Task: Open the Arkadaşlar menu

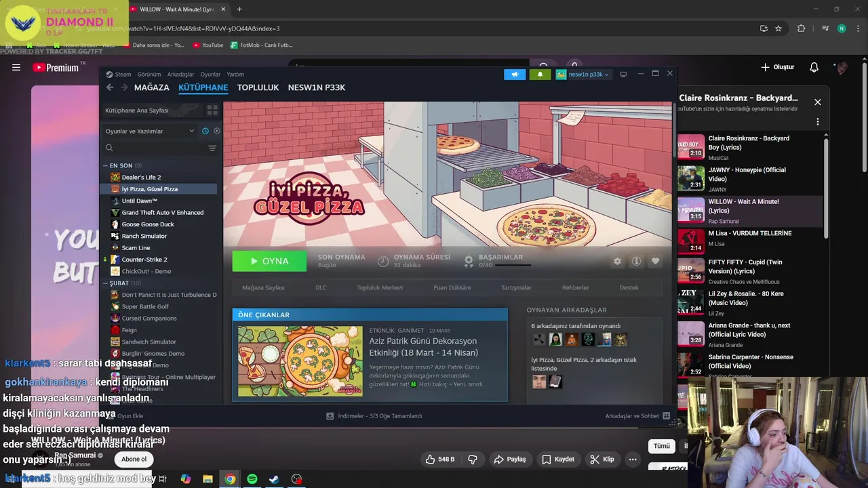Action: click(180, 75)
